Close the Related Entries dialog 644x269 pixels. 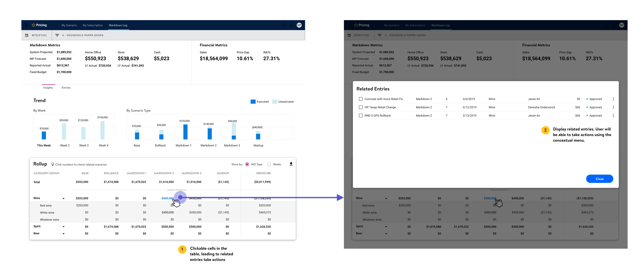click(599, 179)
